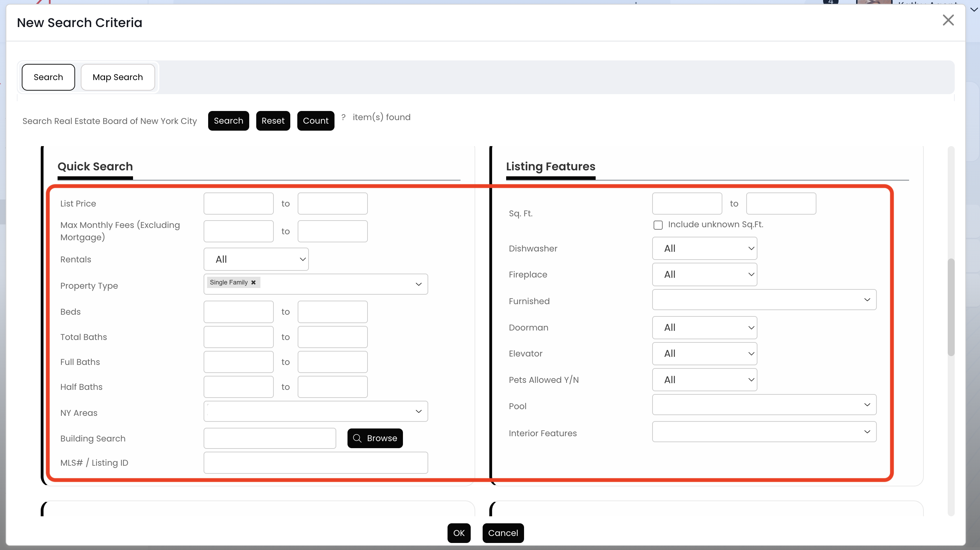Image resolution: width=980 pixels, height=550 pixels.
Task: Click the Count button
Action: click(316, 121)
